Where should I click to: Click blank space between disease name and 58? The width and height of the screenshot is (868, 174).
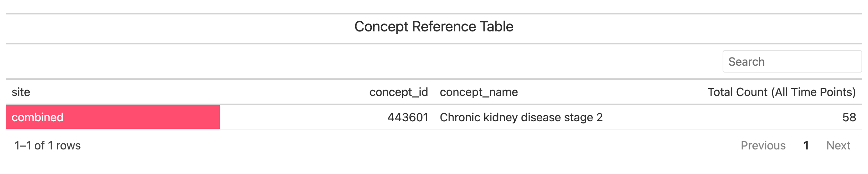[x=723, y=117]
